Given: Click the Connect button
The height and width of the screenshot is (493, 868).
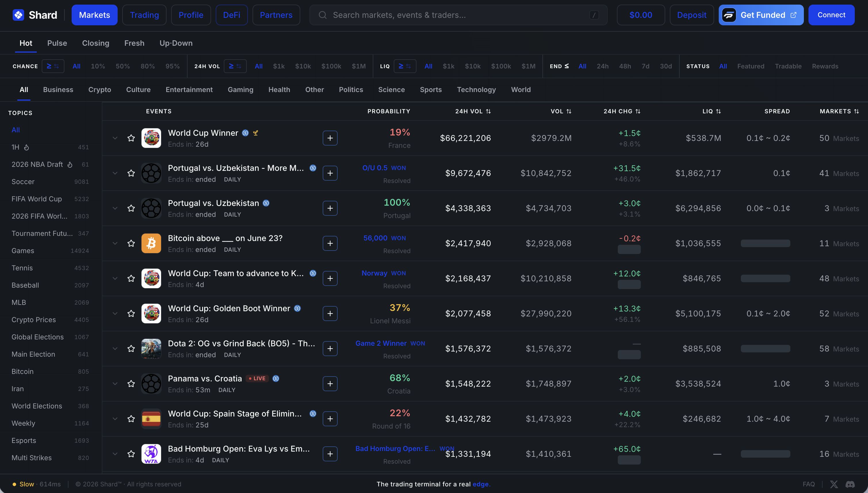Looking at the screenshot, I should click(831, 15).
